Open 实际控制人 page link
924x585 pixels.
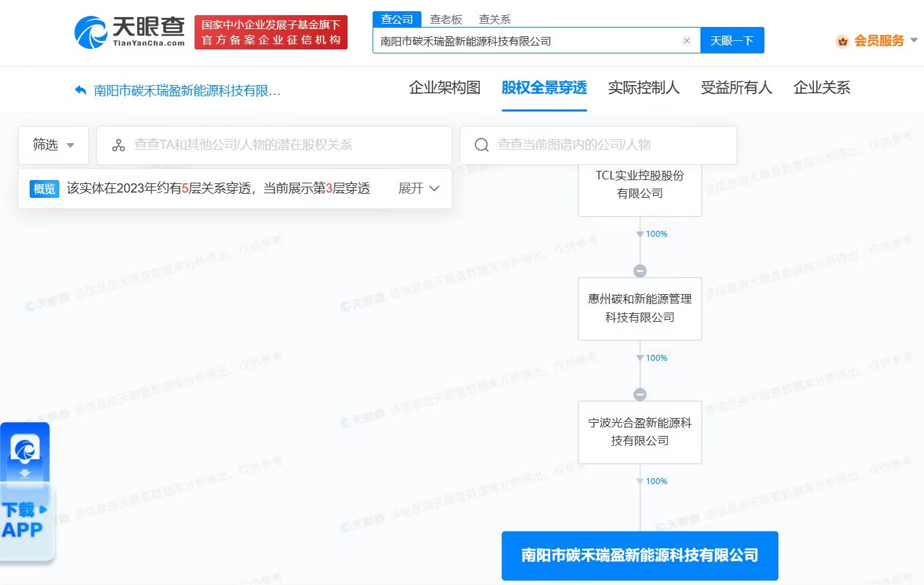pos(644,88)
